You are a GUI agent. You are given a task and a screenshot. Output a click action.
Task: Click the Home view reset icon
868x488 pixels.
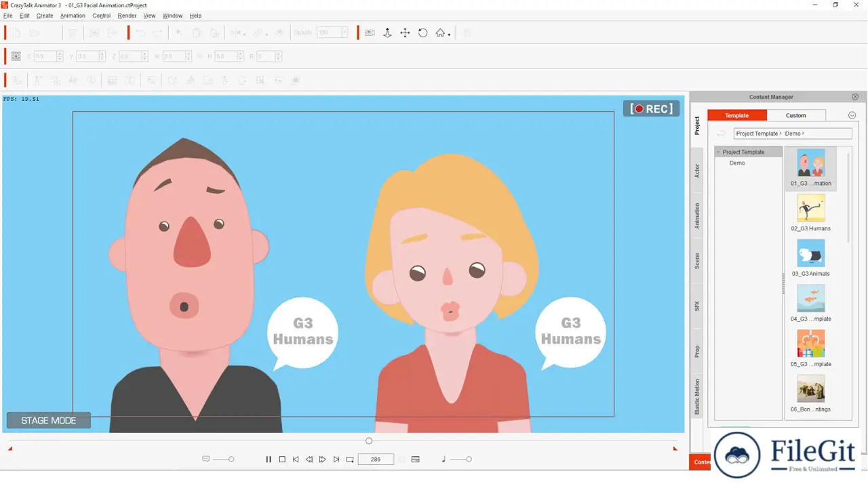pos(440,33)
